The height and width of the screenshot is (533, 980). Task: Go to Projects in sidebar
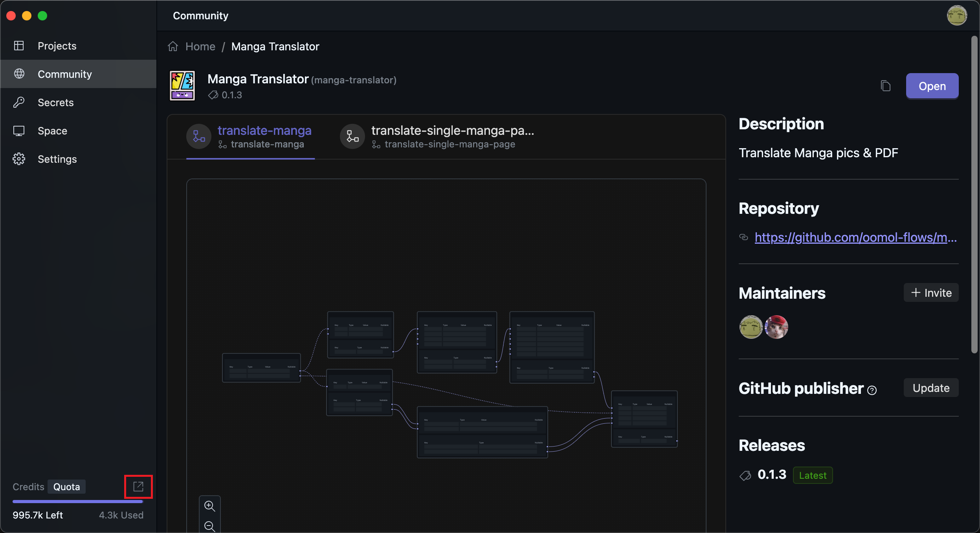pyautogui.click(x=57, y=46)
